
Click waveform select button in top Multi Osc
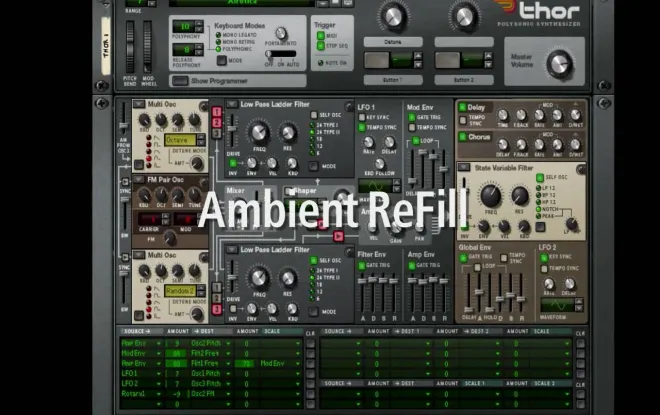139,164
